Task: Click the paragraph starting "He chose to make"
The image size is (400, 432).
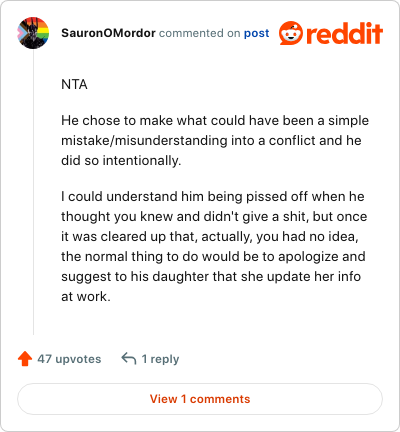Action: click(215, 140)
